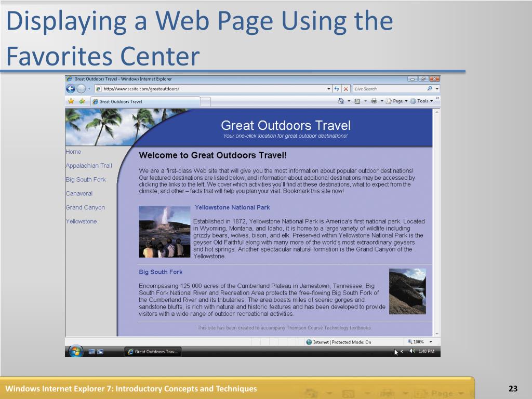
Task: Click Internet Protected Mode status text
Action: pos(342,342)
